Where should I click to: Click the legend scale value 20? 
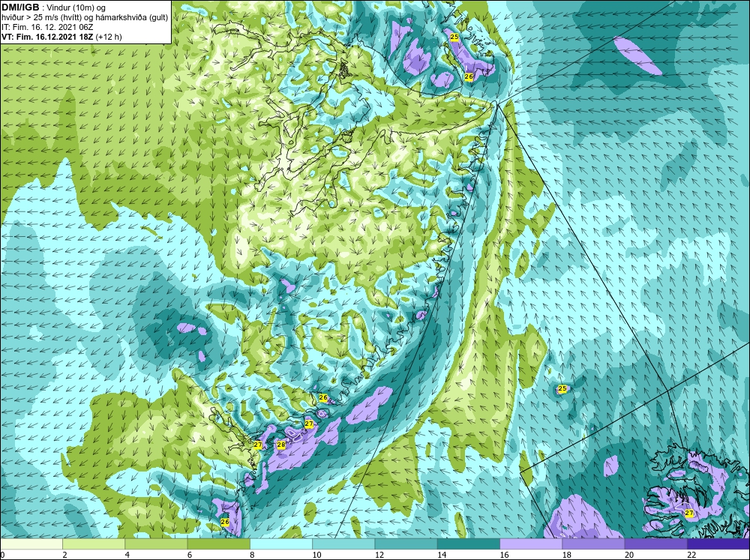(629, 555)
